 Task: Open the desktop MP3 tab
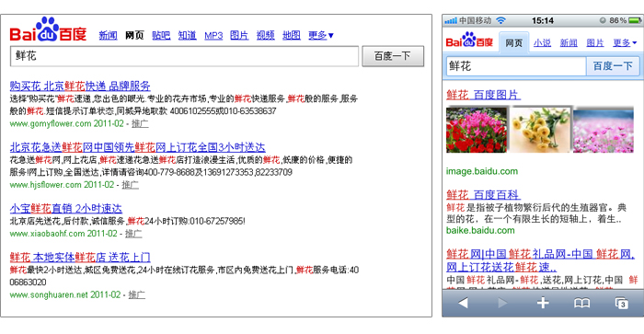point(213,36)
